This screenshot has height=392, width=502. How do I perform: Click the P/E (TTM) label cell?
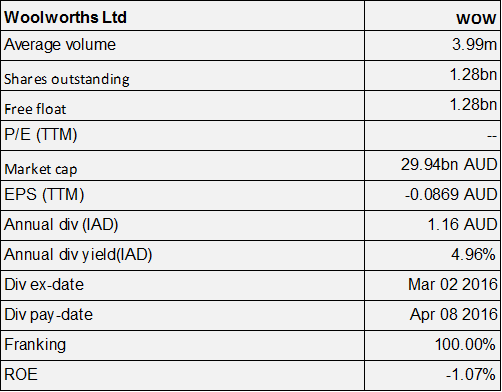pyautogui.click(x=182, y=135)
